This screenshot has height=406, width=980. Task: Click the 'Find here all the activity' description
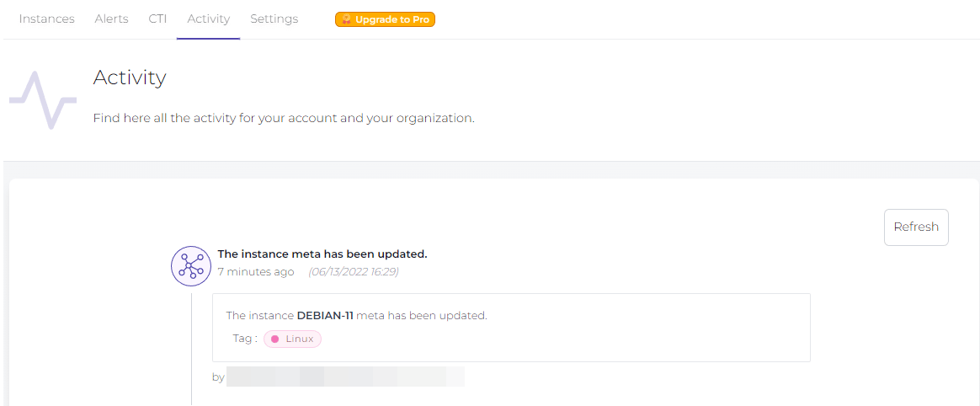(x=284, y=118)
